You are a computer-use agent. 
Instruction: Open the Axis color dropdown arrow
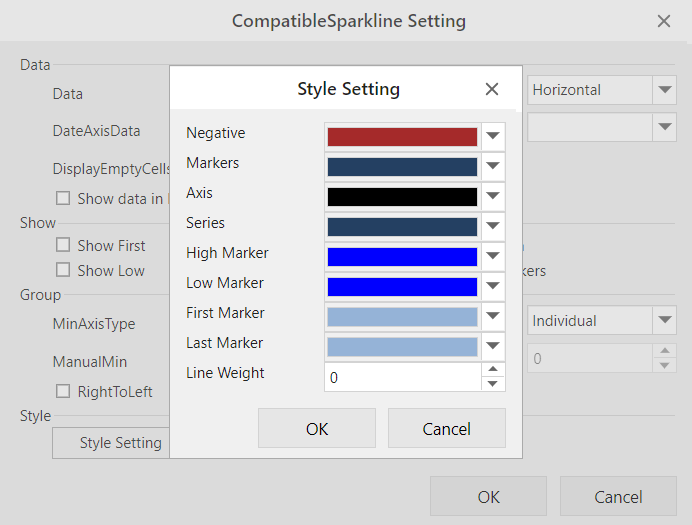pyautogui.click(x=493, y=197)
